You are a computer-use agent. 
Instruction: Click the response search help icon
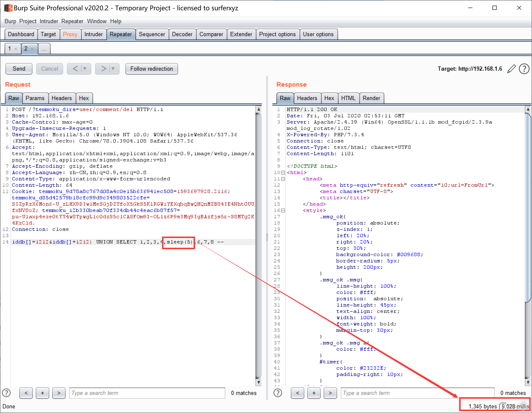click(278, 393)
